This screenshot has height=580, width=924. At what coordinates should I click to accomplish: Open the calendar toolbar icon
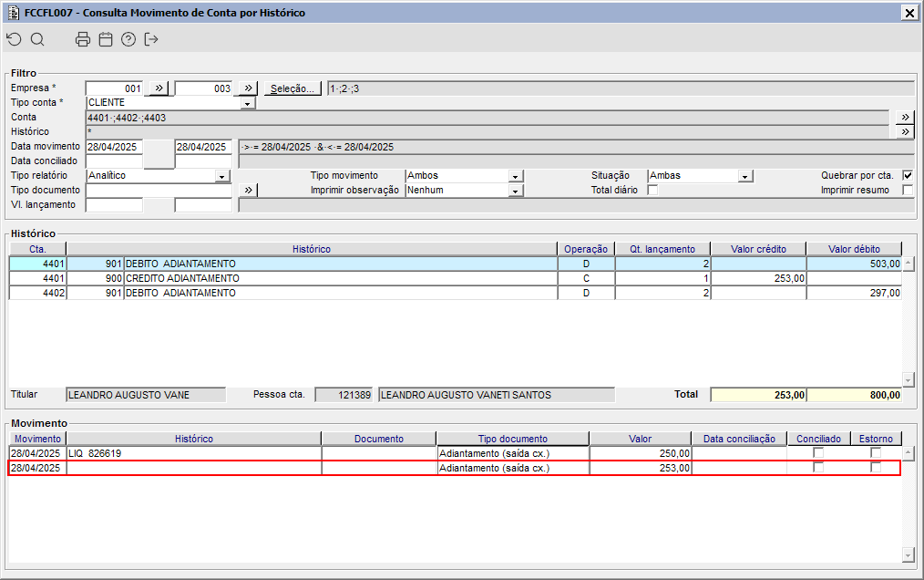(106, 39)
